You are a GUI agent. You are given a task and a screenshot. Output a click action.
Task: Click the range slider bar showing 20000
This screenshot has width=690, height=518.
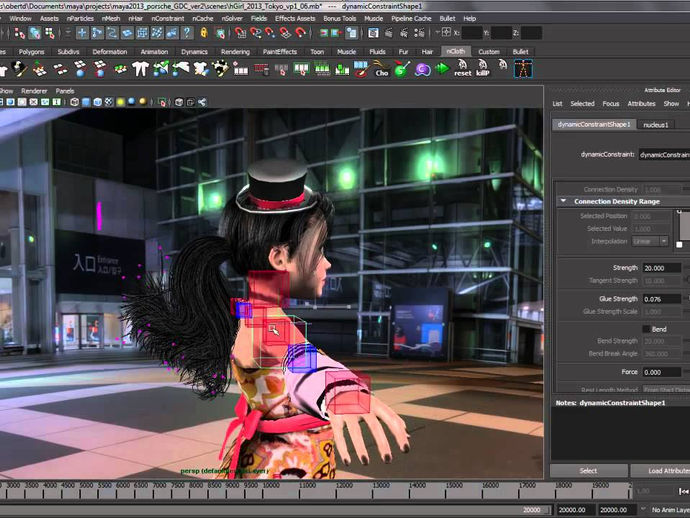click(275, 510)
